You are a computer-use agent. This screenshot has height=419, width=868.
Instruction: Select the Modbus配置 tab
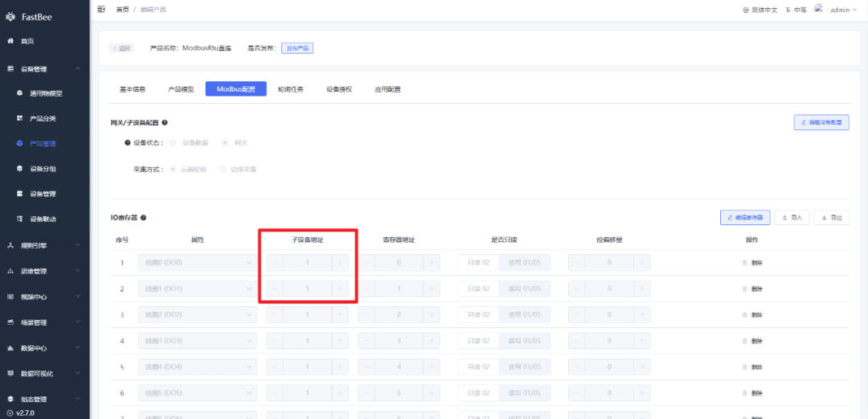coord(235,89)
